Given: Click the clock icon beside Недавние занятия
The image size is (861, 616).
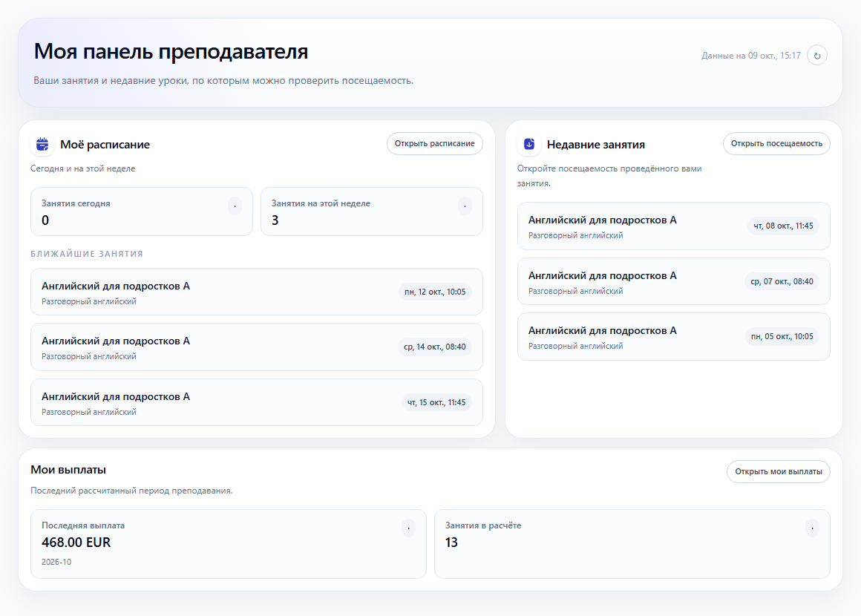Looking at the screenshot, I should click(x=528, y=145).
